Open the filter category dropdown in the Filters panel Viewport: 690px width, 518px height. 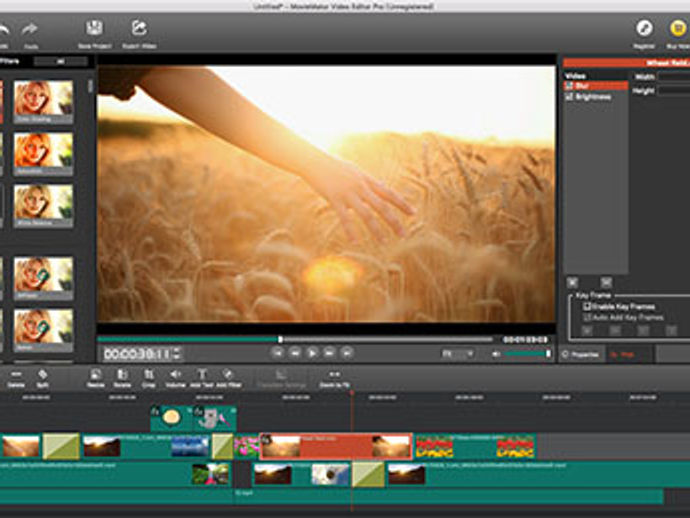point(61,61)
